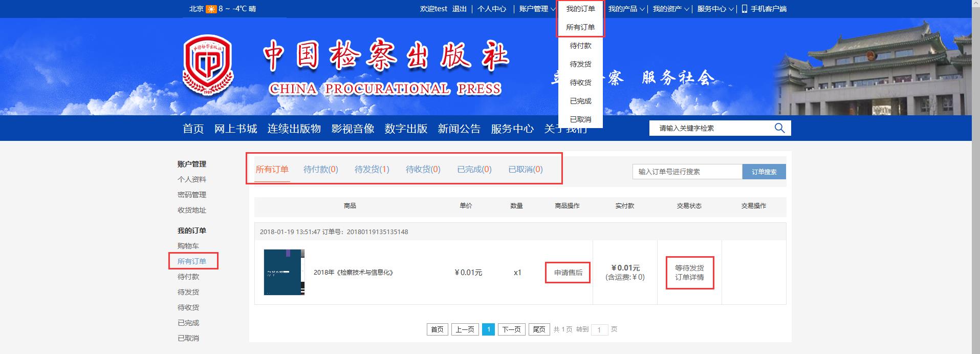Open the 待发货(1) tab

point(372,170)
